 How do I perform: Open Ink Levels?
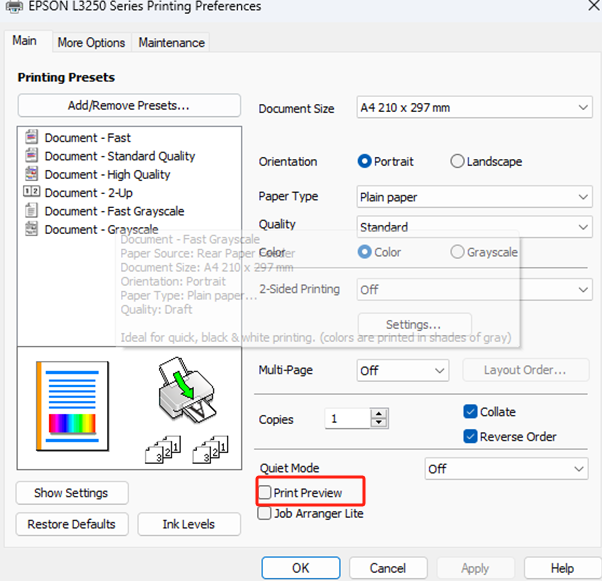(189, 524)
